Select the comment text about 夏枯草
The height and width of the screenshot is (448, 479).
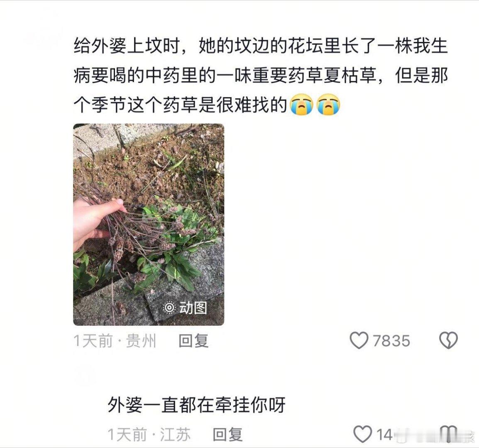[x=261, y=75]
